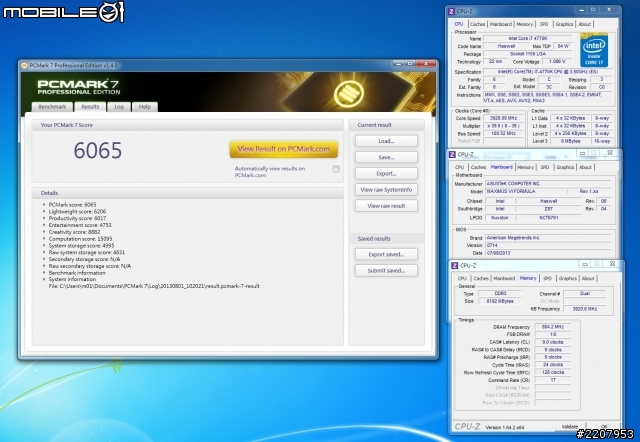Select SPD tab in Memory CPU-Z window
This screenshot has height=442, width=640.
tap(547, 278)
